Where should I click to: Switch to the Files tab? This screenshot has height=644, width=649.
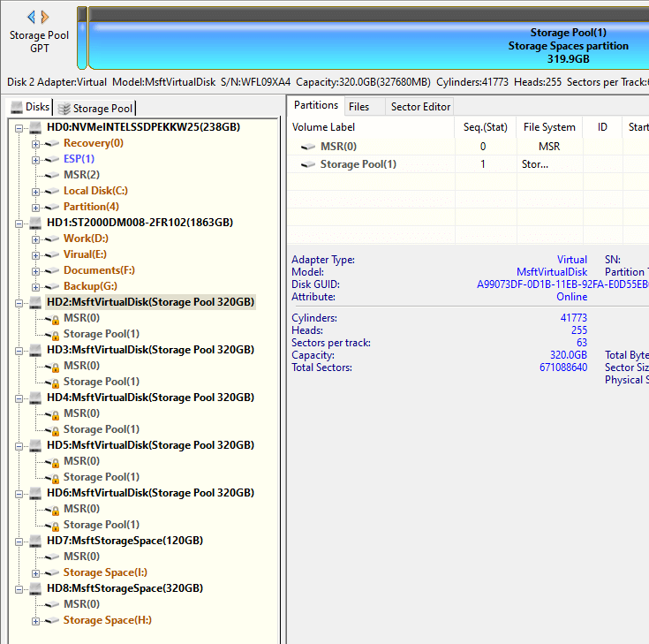pos(358,107)
